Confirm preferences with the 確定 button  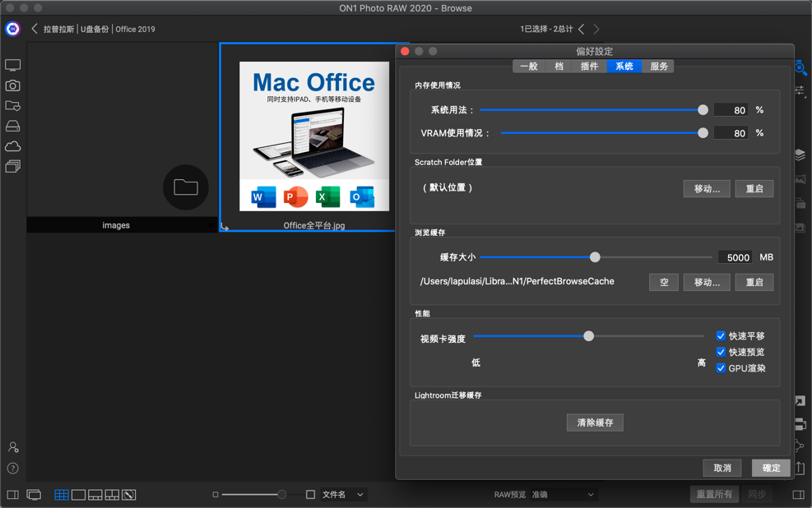point(771,468)
